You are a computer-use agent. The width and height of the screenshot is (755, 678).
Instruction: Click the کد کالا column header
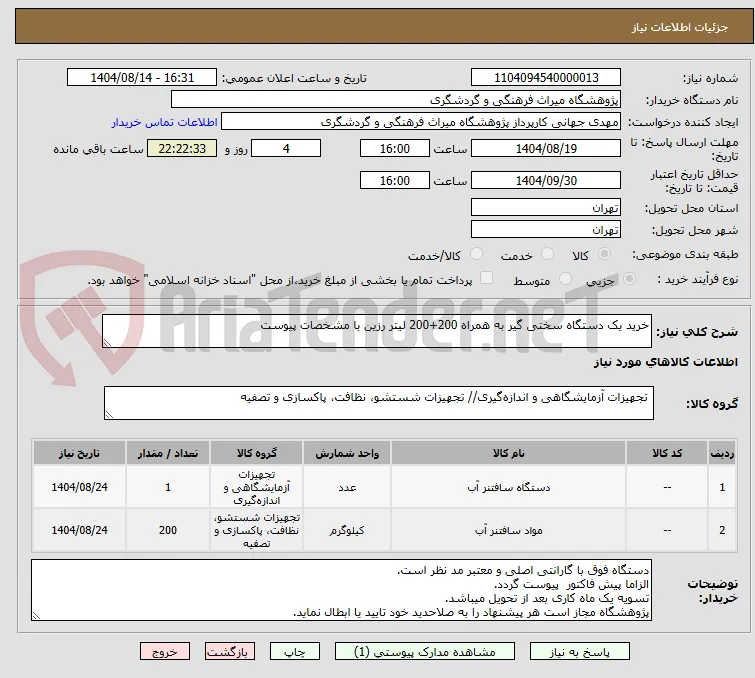667,454
